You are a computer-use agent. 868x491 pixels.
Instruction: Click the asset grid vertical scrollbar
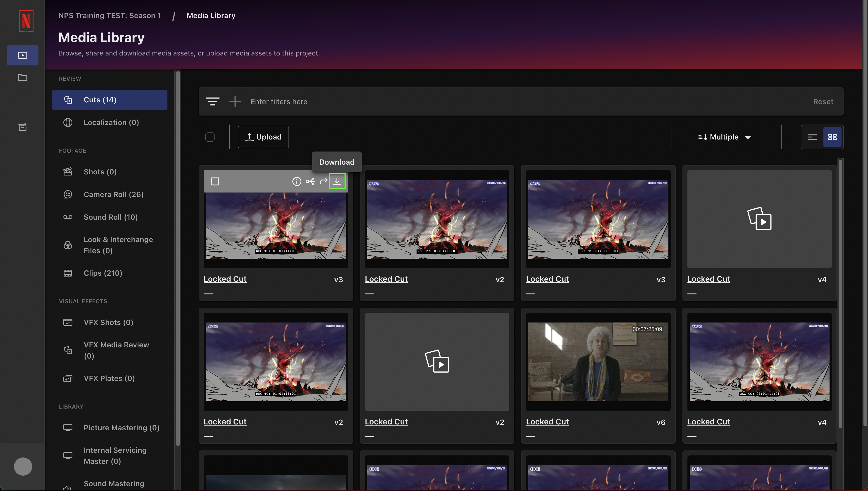pos(840,293)
